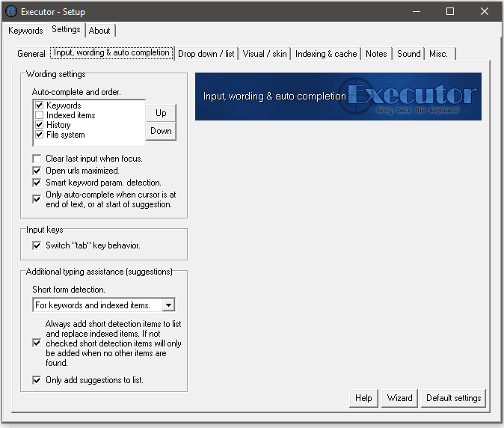Select the History row label in list
The image size is (504, 428).
click(x=58, y=125)
